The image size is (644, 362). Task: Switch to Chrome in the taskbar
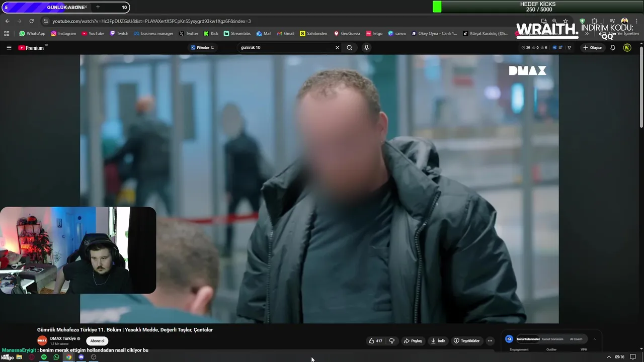69,357
